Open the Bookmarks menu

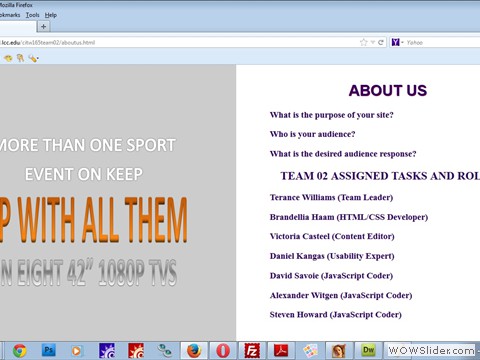click(x=10, y=15)
